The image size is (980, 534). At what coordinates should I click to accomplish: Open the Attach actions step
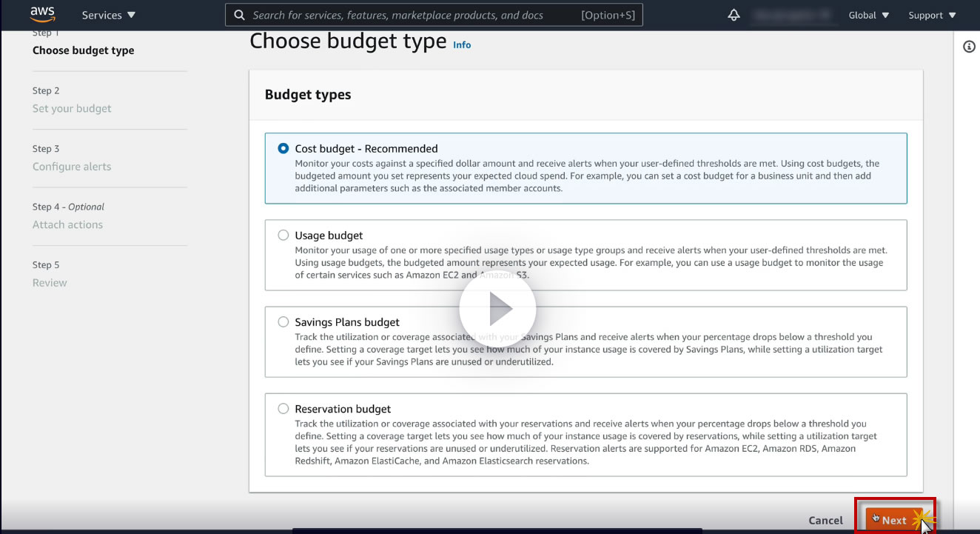click(67, 224)
